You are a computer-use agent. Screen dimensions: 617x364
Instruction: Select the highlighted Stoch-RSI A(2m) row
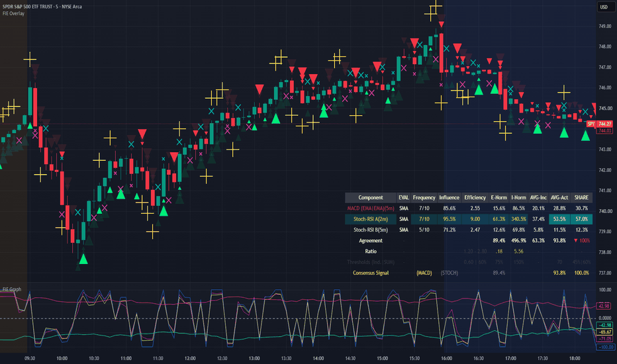click(469, 219)
